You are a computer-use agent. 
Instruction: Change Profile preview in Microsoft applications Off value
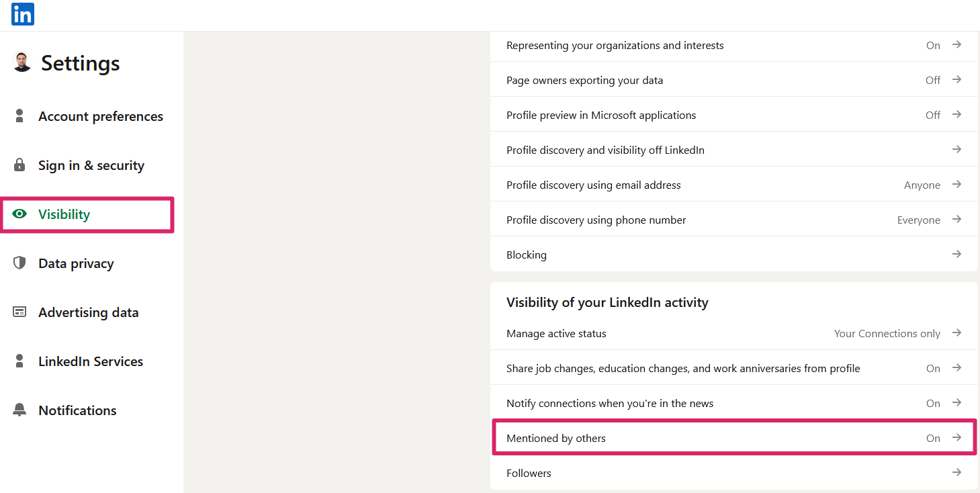point(932,115)
